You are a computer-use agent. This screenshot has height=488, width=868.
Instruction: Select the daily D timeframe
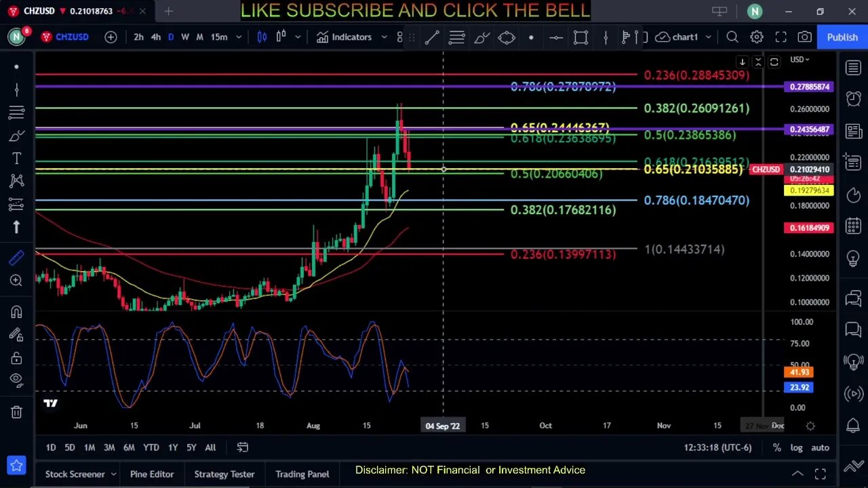click(x=170, y=37)
